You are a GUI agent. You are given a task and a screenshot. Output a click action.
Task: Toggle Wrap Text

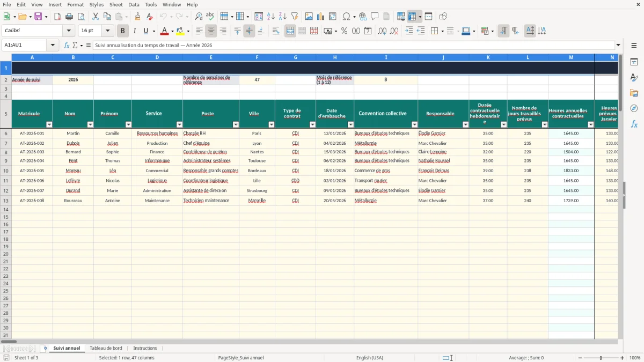coord(276,31)
